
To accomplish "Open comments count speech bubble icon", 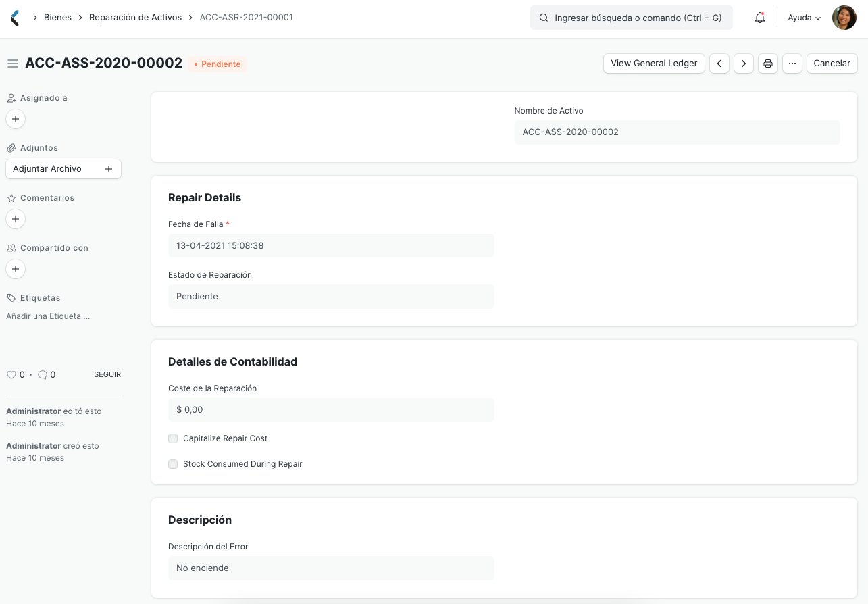I will (x=43, y=374).
